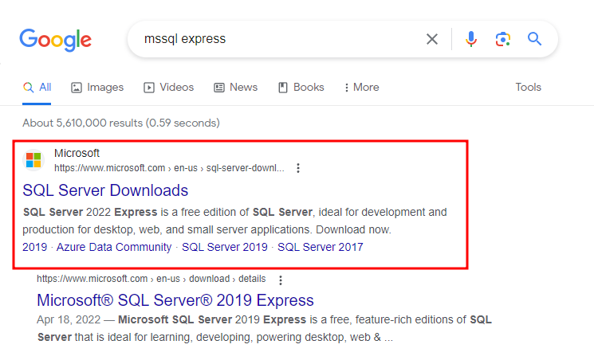Clear the search box with the X icon
This screenshot has width=594, height=364.
(x=432, y=39)
